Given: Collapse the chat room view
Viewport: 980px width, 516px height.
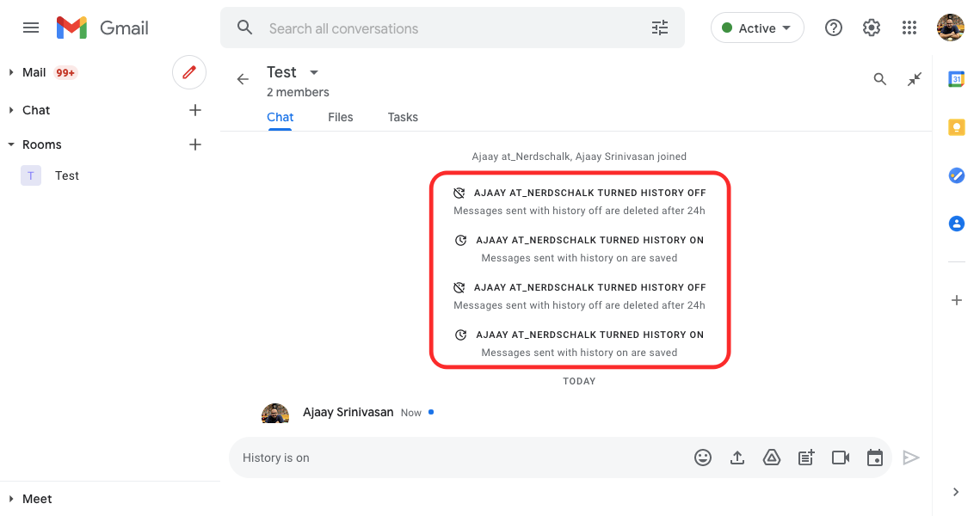Looking at the screenshot, I should tap(915, 79).
